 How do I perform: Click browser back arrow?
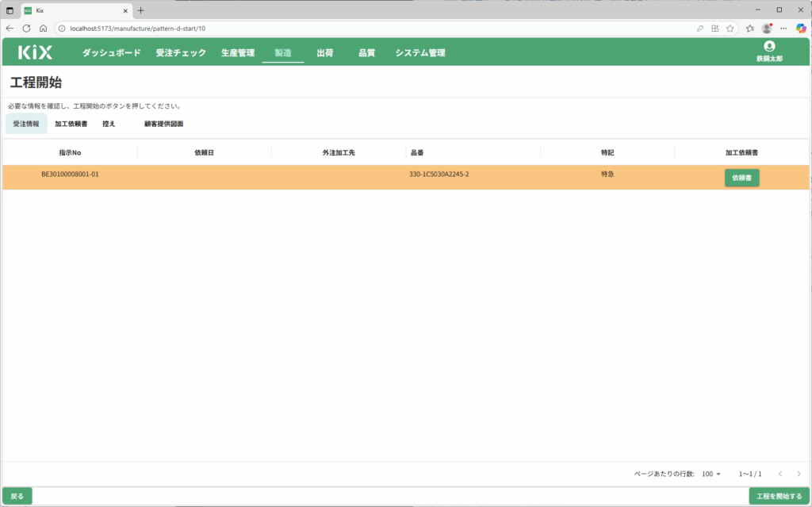(10, 28)
